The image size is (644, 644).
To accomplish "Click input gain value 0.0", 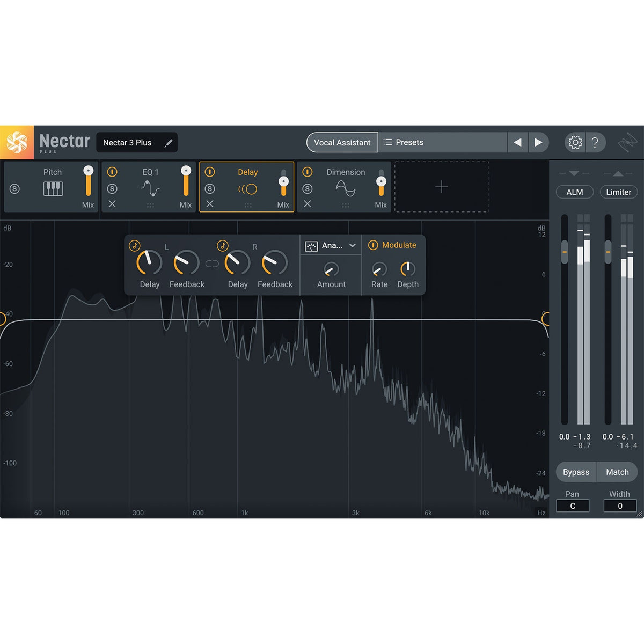I will click(564, 437).
